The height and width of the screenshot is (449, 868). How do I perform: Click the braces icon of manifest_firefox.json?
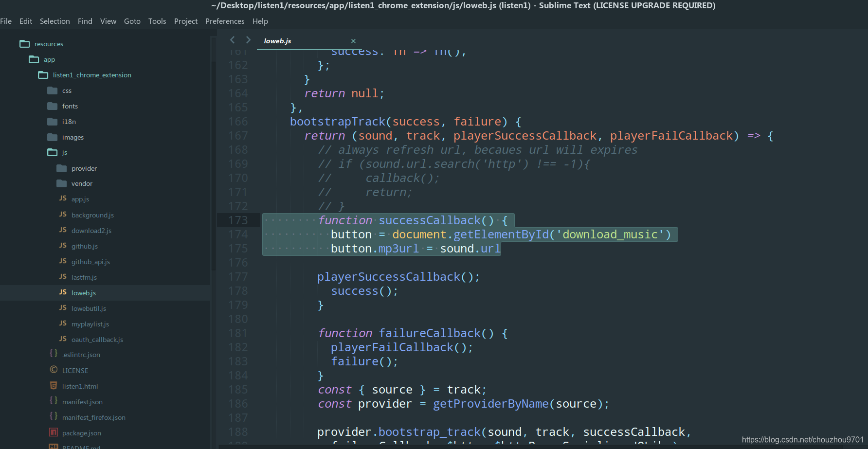54,416
